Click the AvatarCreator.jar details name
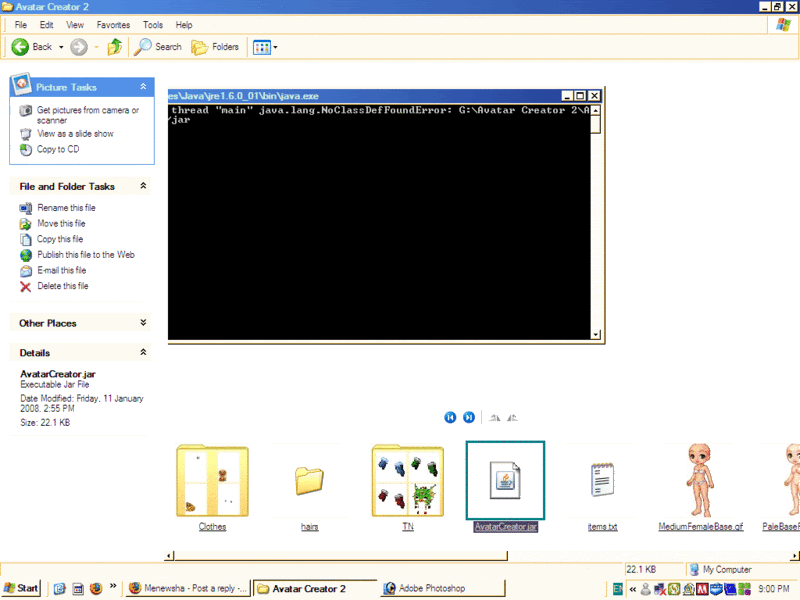Screen dimensions: 800x600 [58, 374]
